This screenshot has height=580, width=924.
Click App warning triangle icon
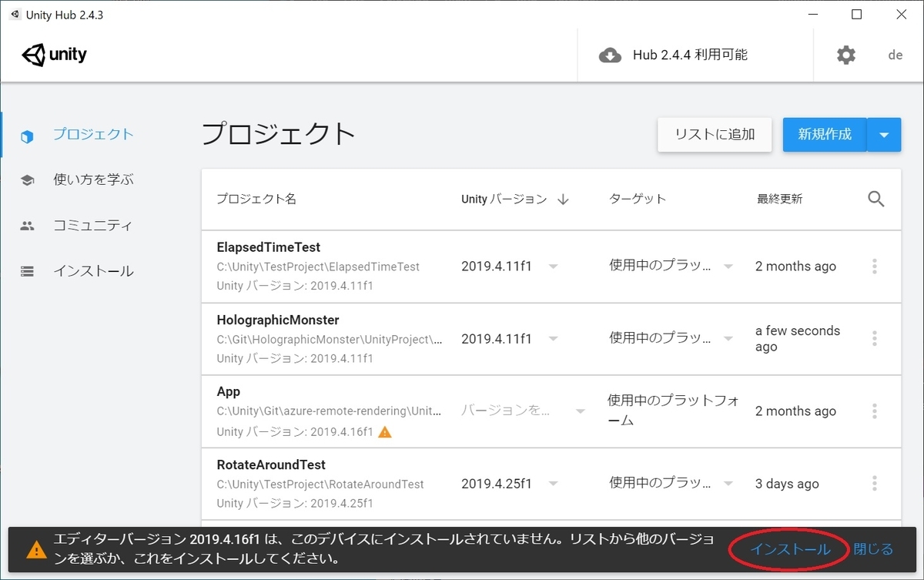[385, 431]
